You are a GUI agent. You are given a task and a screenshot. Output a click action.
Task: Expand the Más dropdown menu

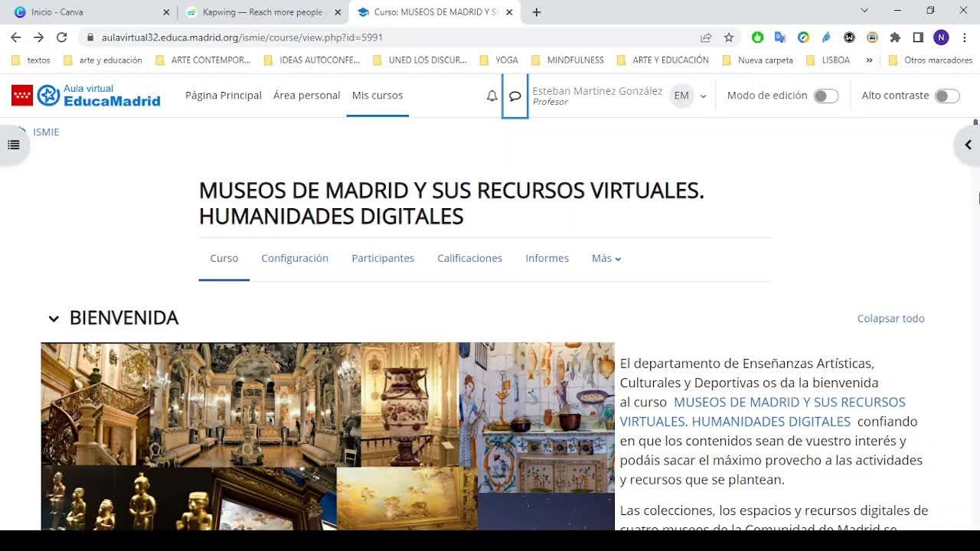pos(606,258)
